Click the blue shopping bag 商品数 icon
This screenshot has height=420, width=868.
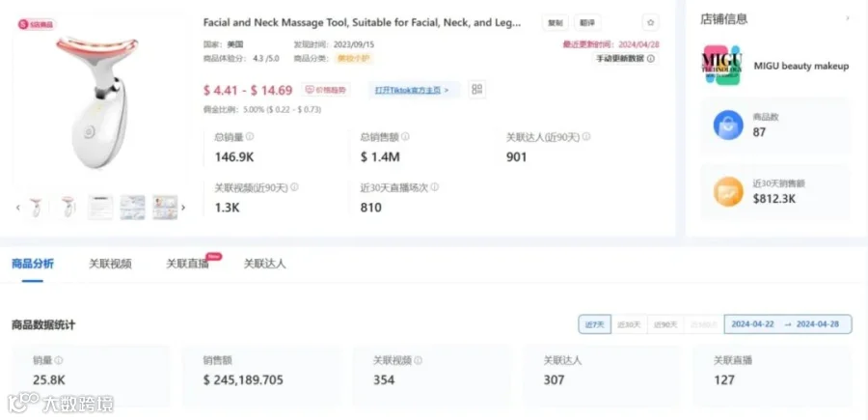[728, 125]
